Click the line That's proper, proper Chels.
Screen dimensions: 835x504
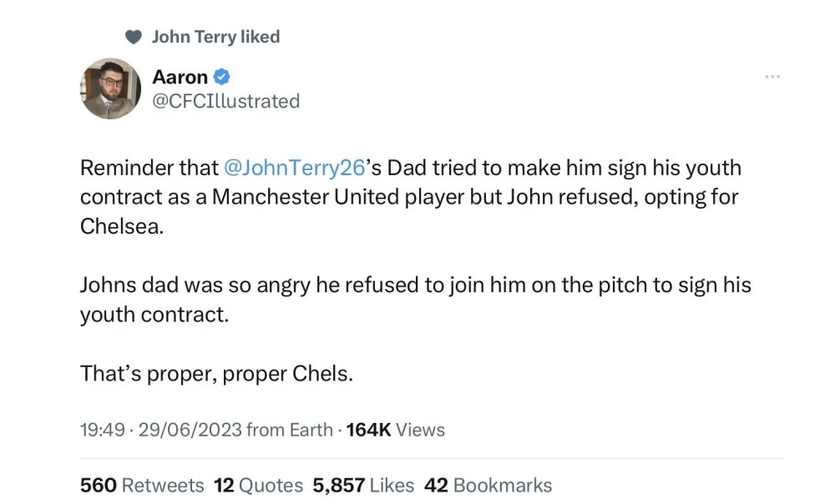217,374
